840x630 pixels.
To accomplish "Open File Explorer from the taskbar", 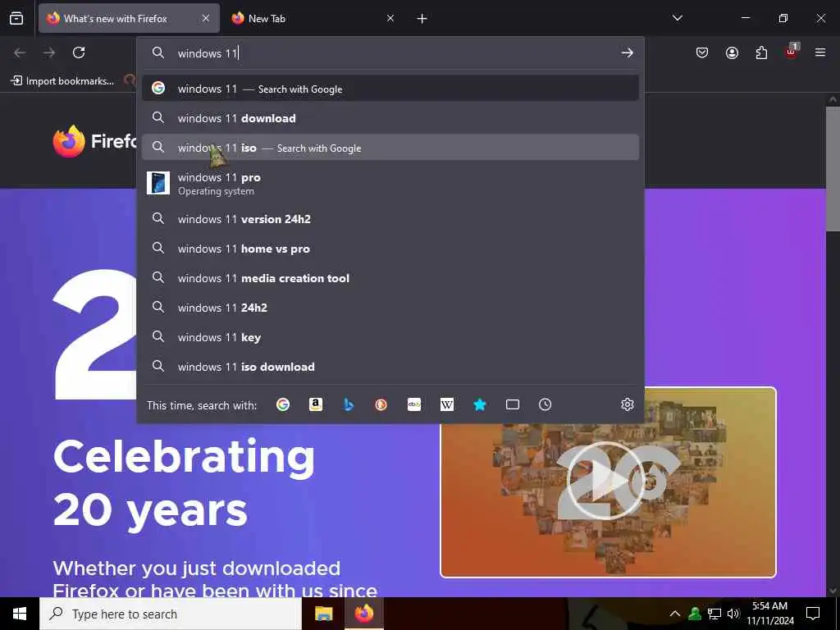I will (323, 614).
